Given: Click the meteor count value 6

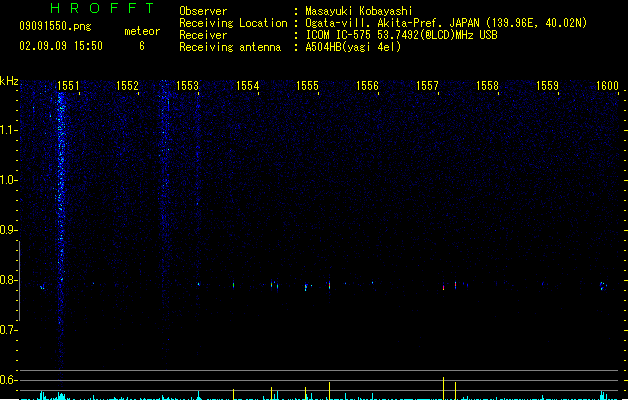Looking at the screenshot, I should [142, 46].
